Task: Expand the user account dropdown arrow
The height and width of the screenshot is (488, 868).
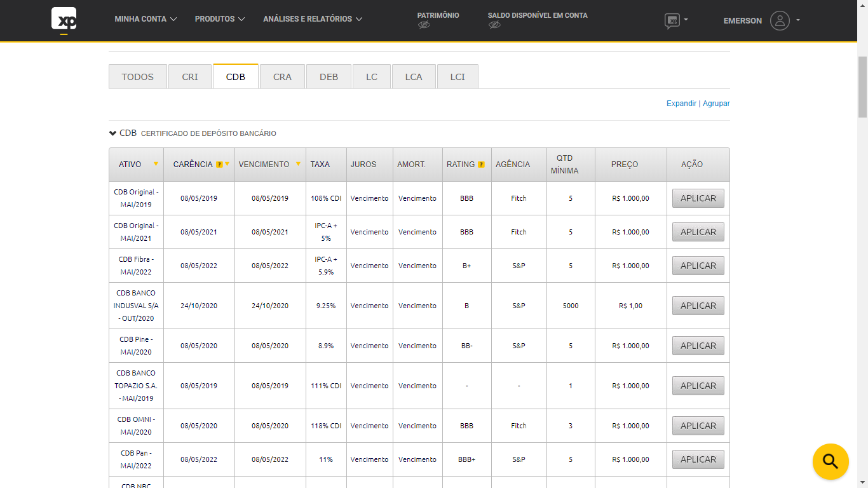Action: click(798, 20)
